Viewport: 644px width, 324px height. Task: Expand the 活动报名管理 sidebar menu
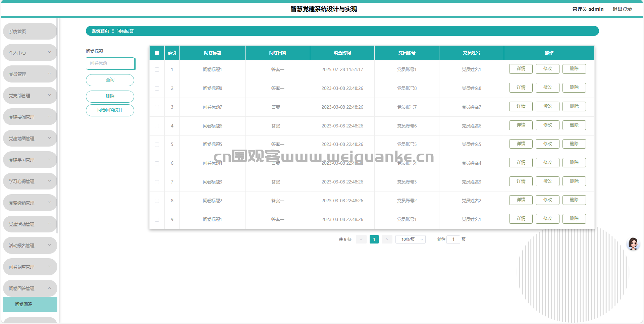[x=30, y=246]
